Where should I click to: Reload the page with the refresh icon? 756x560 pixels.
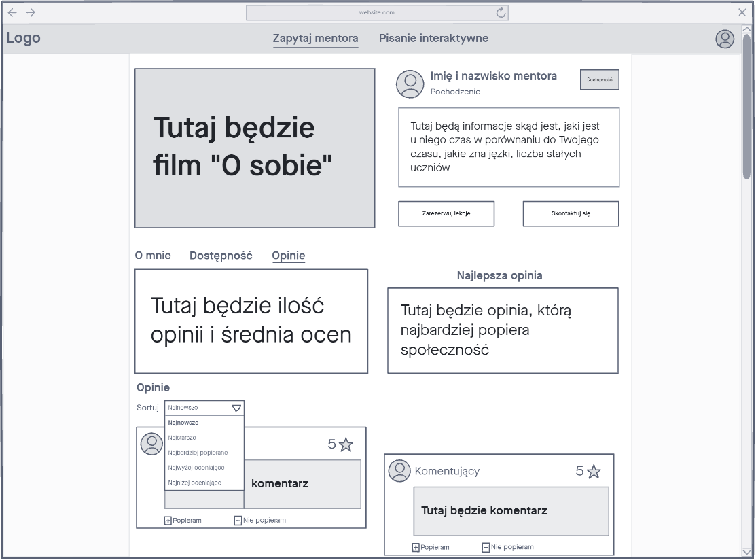[501, 12]
